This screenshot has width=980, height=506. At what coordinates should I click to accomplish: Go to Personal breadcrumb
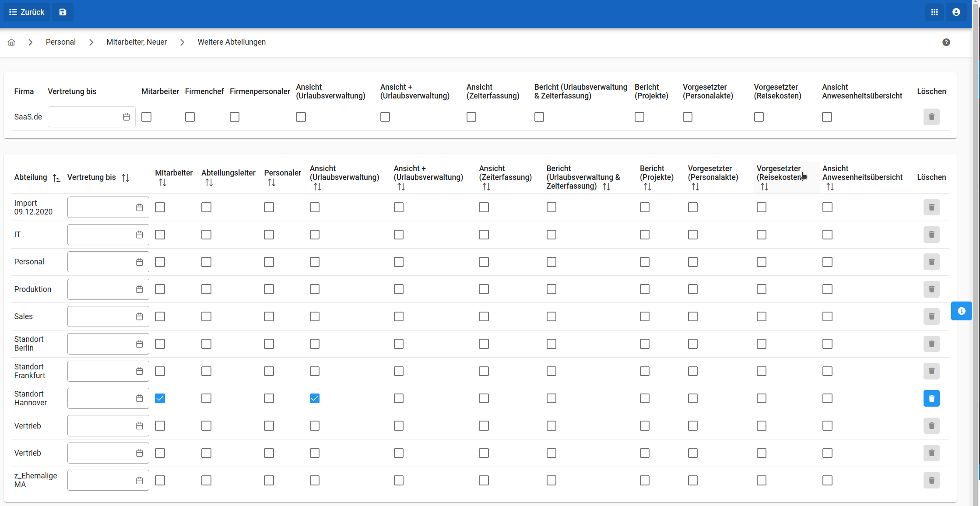coord(61,42)
